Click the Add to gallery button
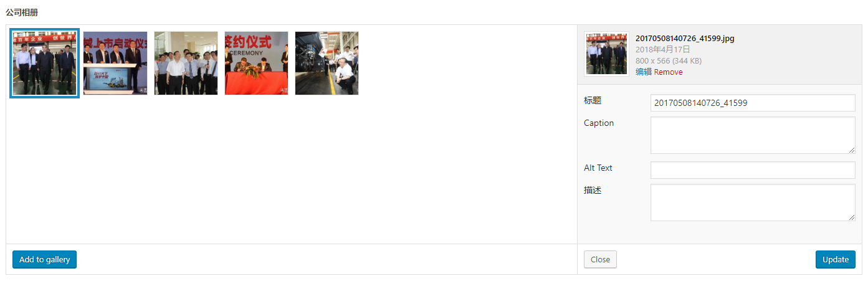Screen dimensions: 868x281 pos(44,259)
